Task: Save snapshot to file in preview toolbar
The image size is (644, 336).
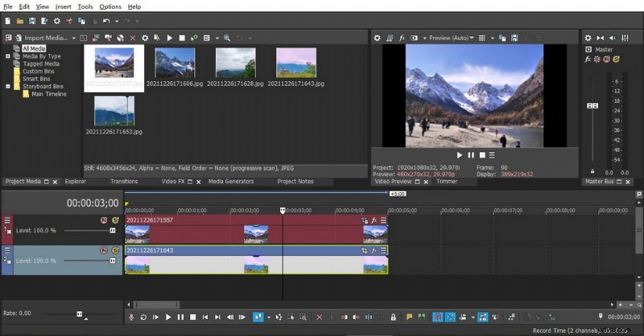Action: click(x=514, y=38)
